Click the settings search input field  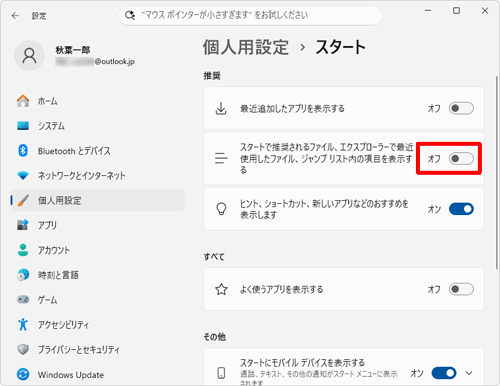(250, 15)
